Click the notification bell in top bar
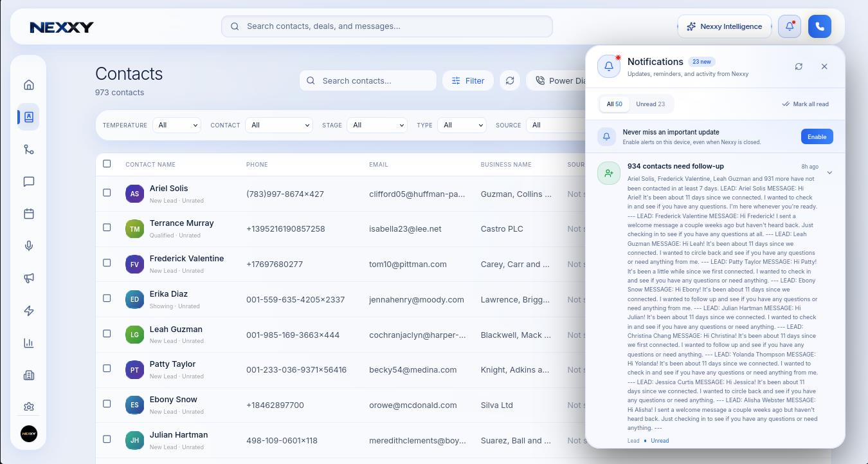Image resolution: width=868 pixels, height=464 pixels. (x=790, y=26)
